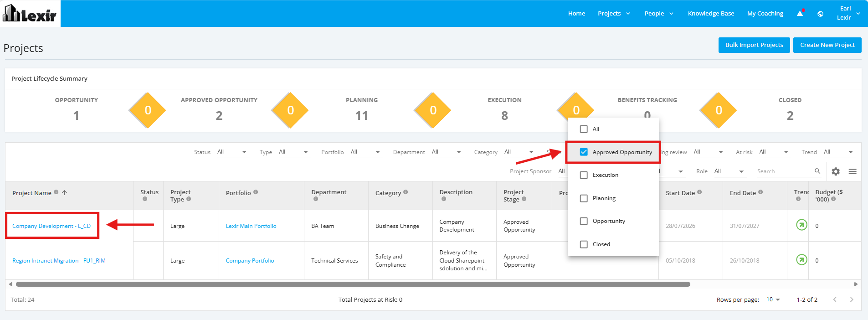Image resolution: width=868 pixels, height=320 pixels.
Task: Click the info icon beside End Date
Action: 760,192
